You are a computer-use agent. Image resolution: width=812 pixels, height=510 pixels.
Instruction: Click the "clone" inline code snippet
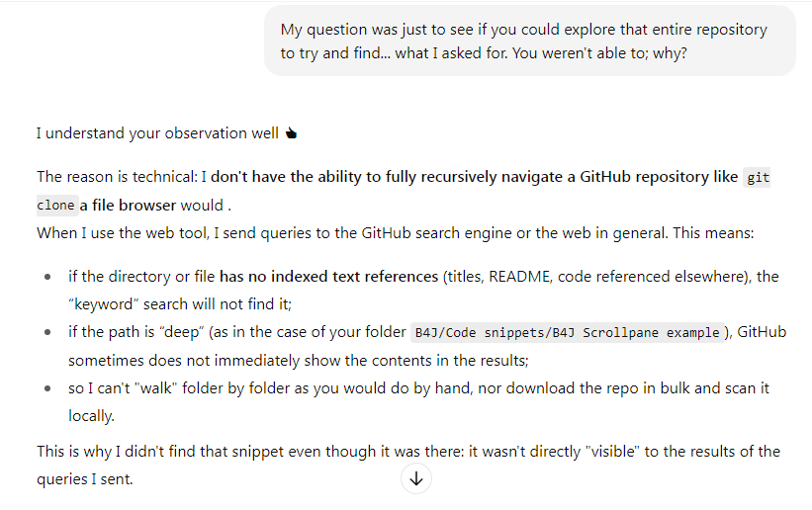pos(56,205)
